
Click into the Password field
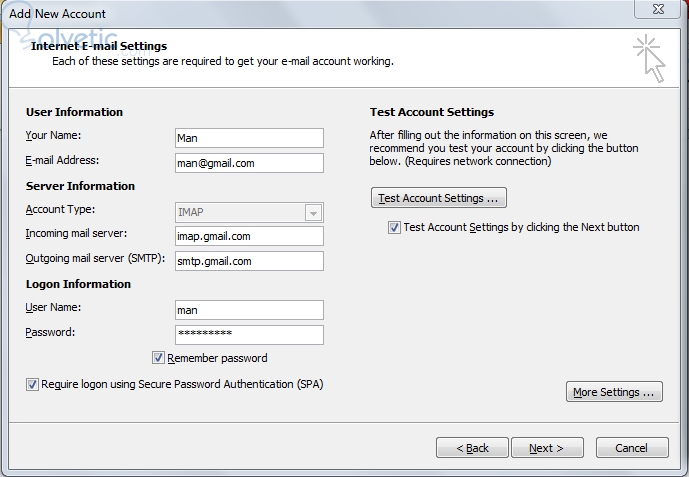tap(249, 335)
